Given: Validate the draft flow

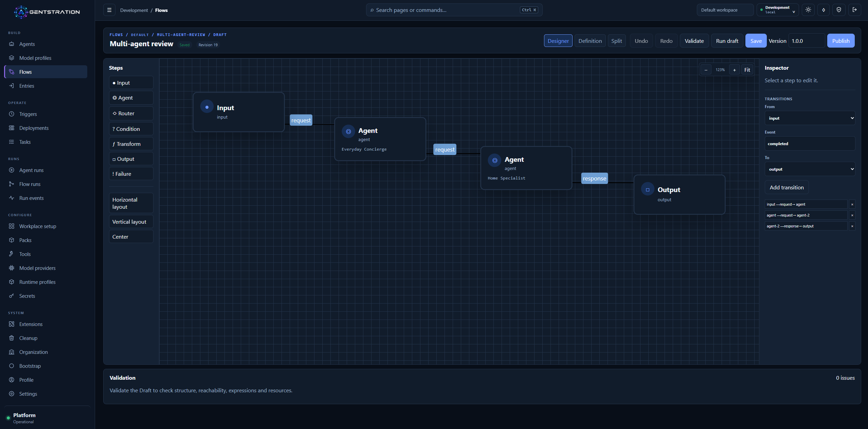Looking at the screenshot, I should (x=694, y=41).
